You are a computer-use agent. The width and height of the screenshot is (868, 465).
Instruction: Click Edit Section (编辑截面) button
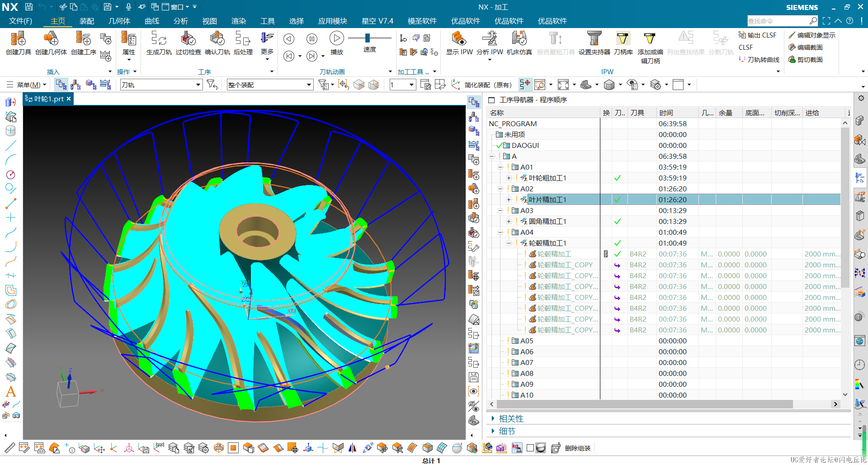tap(806, 47)
